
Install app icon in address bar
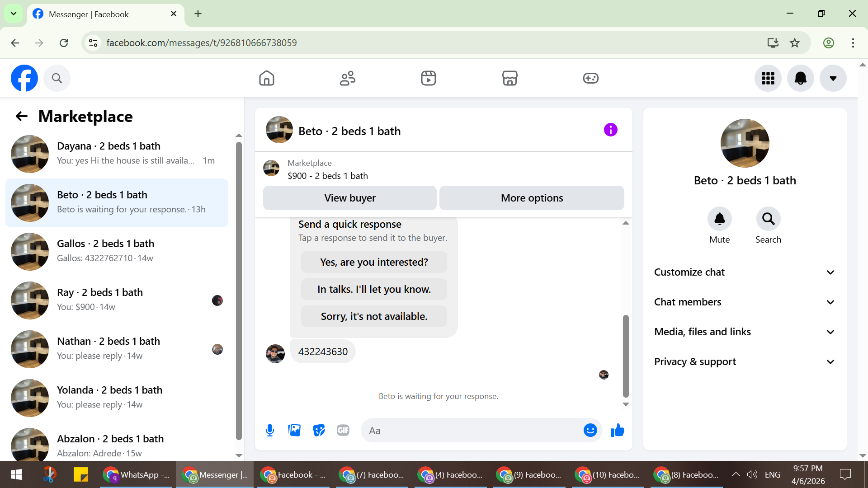(773, 43)
